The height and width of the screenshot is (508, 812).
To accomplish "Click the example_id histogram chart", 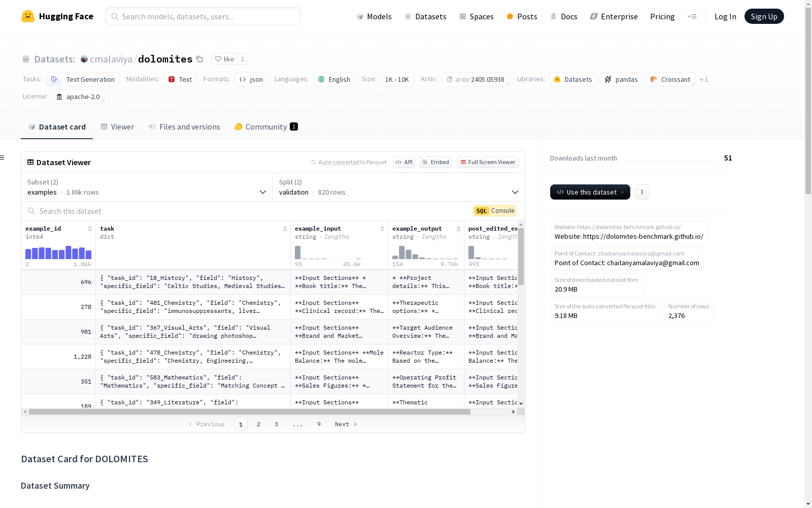I will 58,252.
